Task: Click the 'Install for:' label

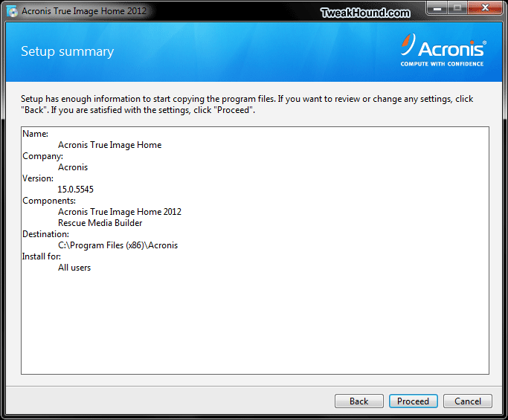Action: [x=42, y=256]
